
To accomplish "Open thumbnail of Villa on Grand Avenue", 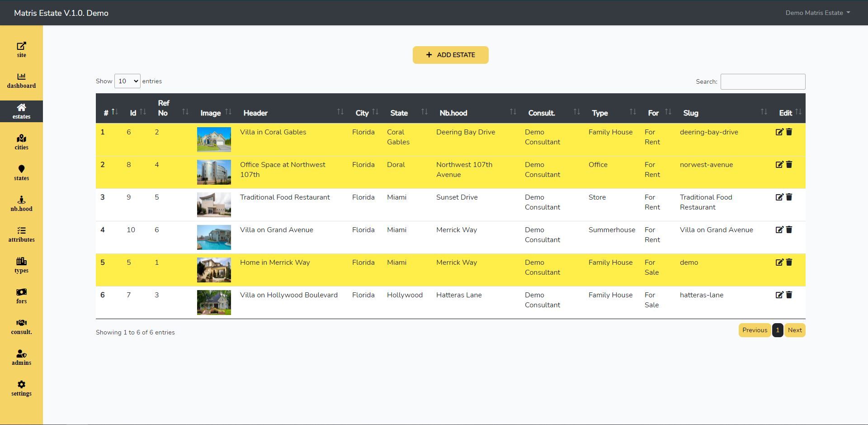I will [x=214, y=237].
